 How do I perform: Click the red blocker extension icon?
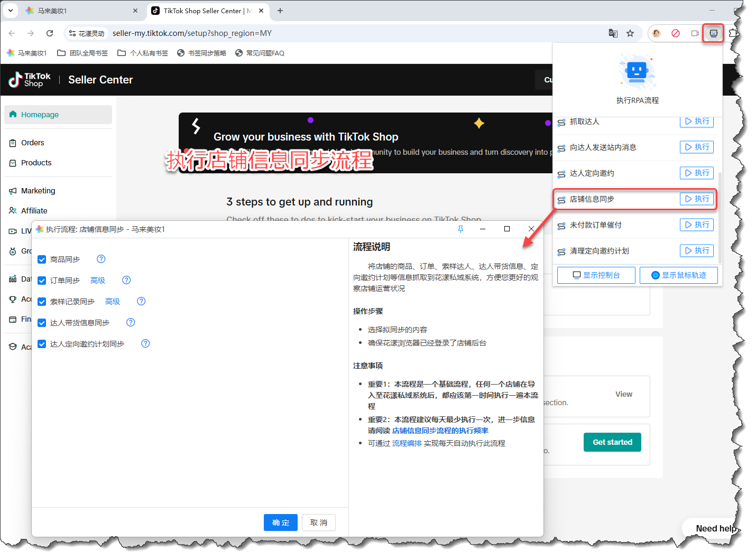pyautogui.click(x=676, y=33)
